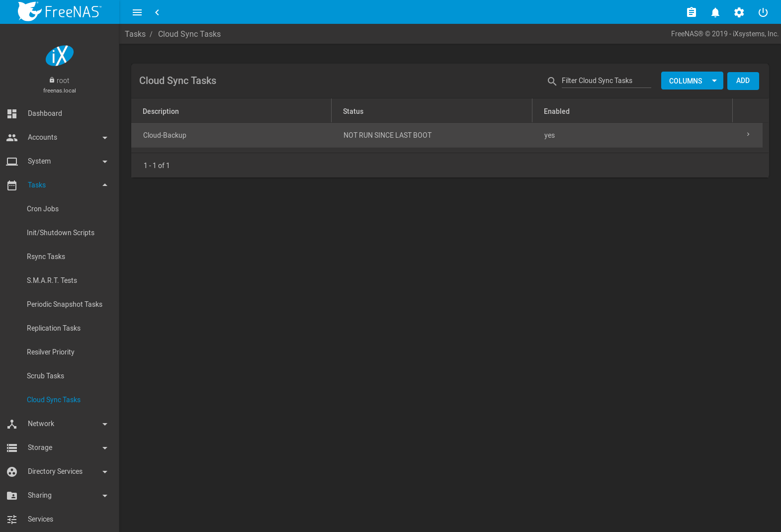The height and width of the screenshot is (532, 781).
Task: Click the root username label
Action: [63, 81]
